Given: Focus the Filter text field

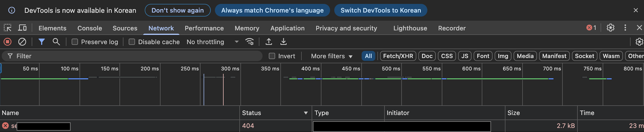Looking at the screenshot, I should pyautogui.click(x=132, y=56).
